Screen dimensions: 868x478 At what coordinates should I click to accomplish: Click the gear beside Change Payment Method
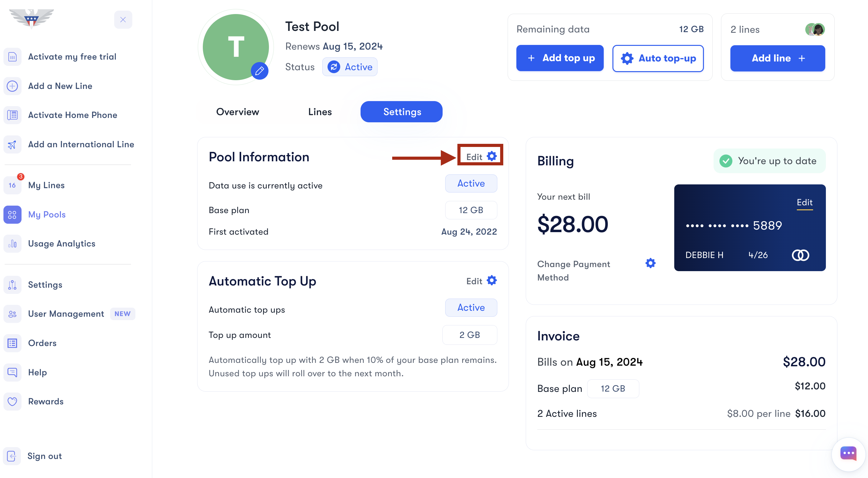[x=650, y=263]
